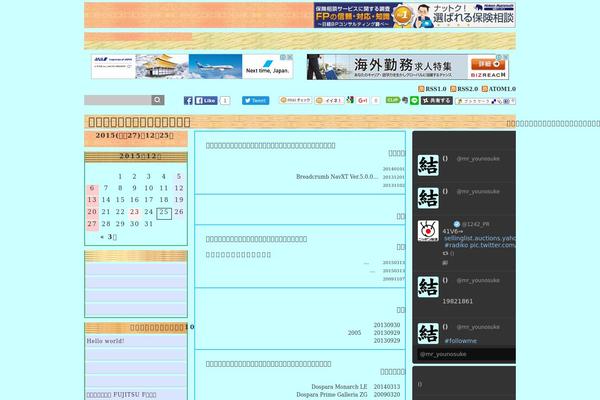
Task: Select day 13 in the calendar
Action: click(x=92, y=200)
